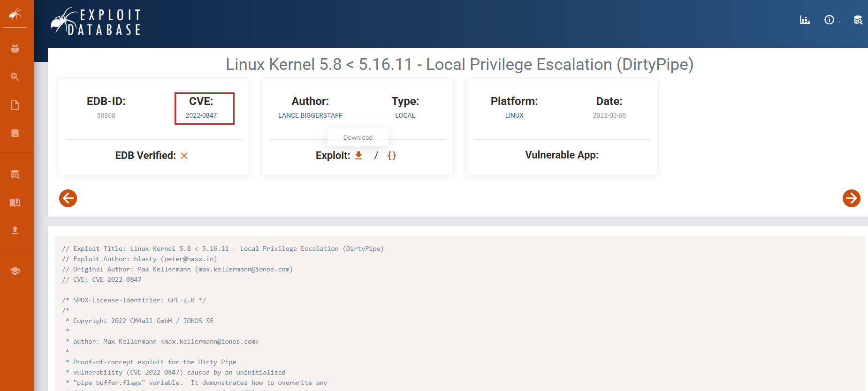Click the Vulnerable App label
The height and width of the screenshot is (391, 868).
click(562, 155)
